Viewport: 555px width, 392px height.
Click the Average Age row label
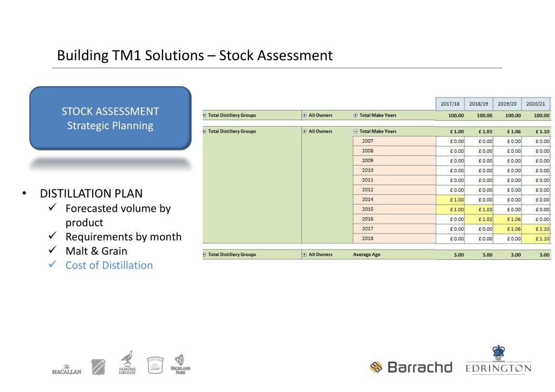tap(366, 254)
